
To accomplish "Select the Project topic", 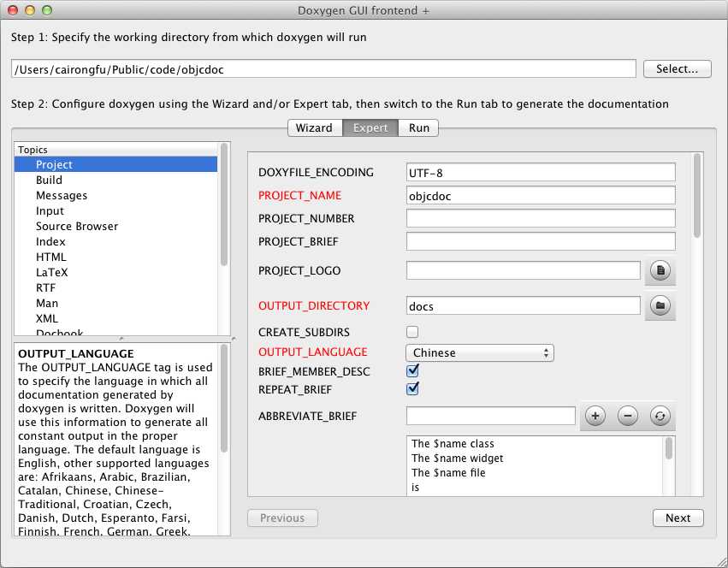I will click(115, 164).
